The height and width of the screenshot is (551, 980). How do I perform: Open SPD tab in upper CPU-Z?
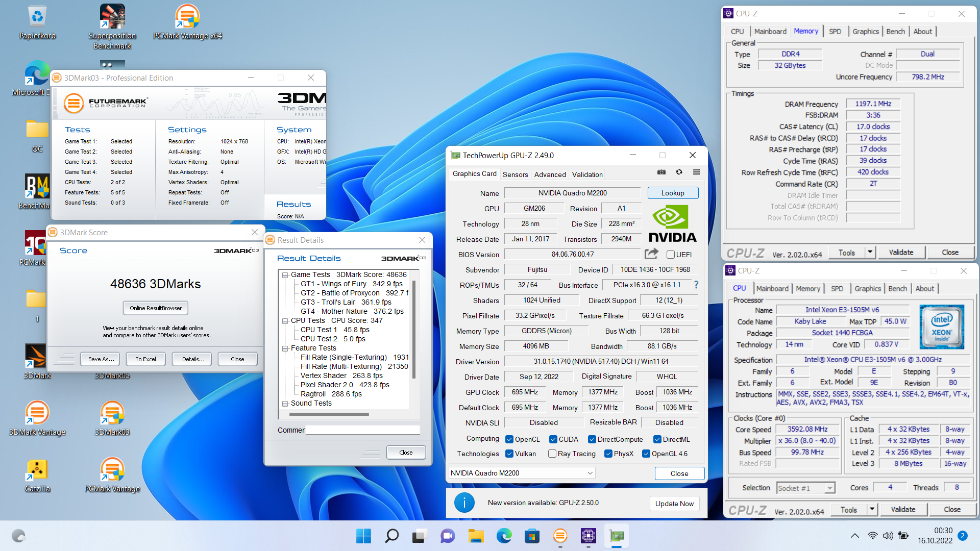pos(835,32)
